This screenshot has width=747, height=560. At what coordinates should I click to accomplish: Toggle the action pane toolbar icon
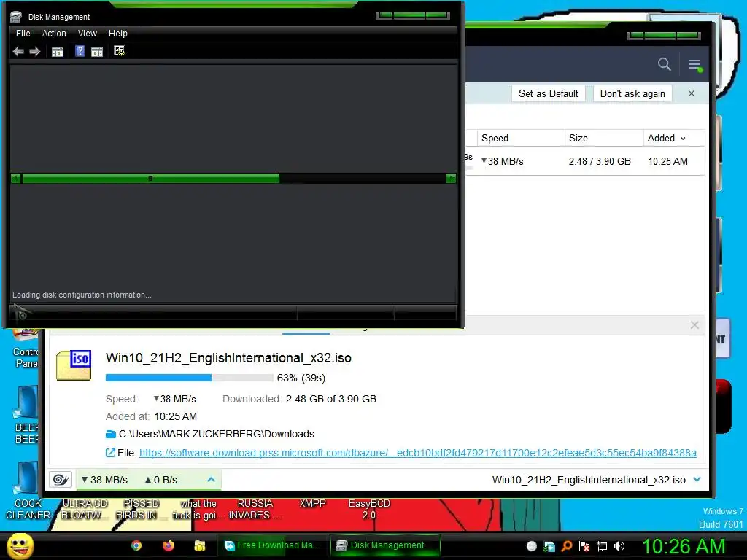coord(97,52)
